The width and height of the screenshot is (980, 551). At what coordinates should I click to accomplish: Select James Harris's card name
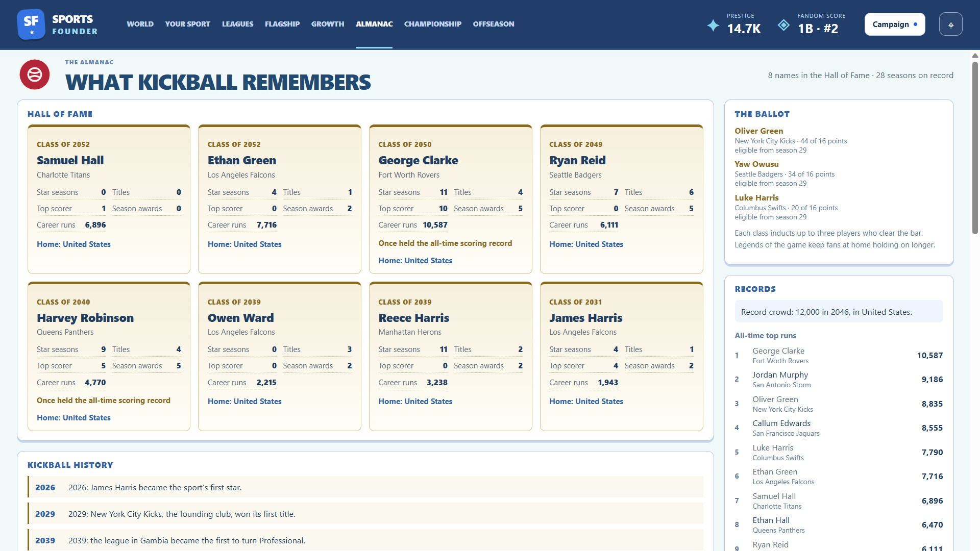pyautogui.click(x=585, y=318)
